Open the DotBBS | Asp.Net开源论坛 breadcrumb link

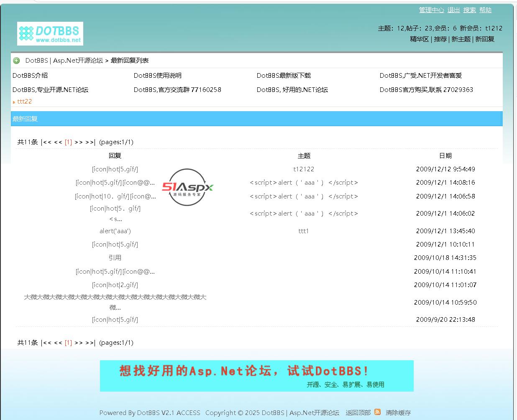click(x=64, y=61)
